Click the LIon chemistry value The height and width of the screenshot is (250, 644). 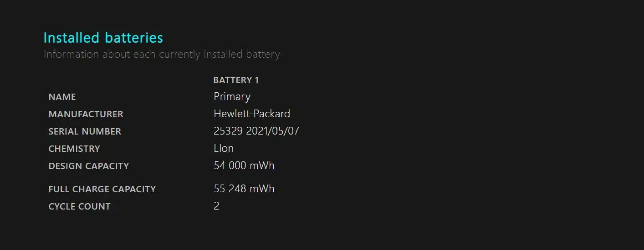pos(224,149)
